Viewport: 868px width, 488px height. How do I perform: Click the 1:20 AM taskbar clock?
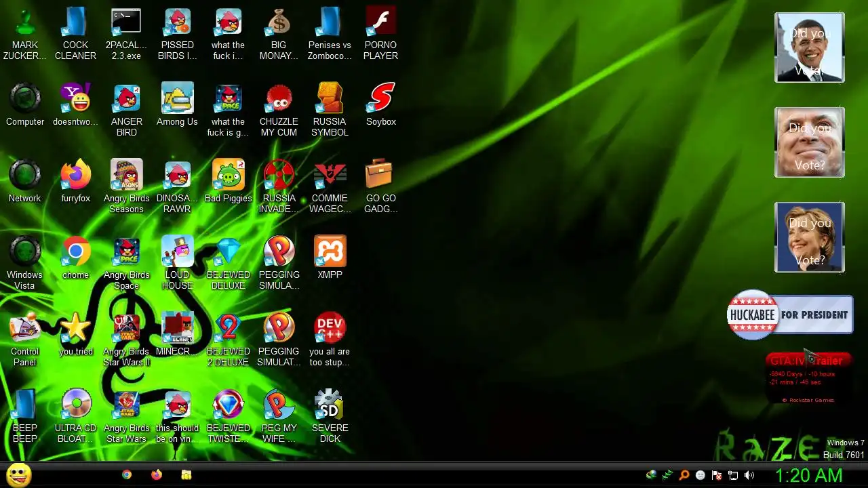(808, 475)
